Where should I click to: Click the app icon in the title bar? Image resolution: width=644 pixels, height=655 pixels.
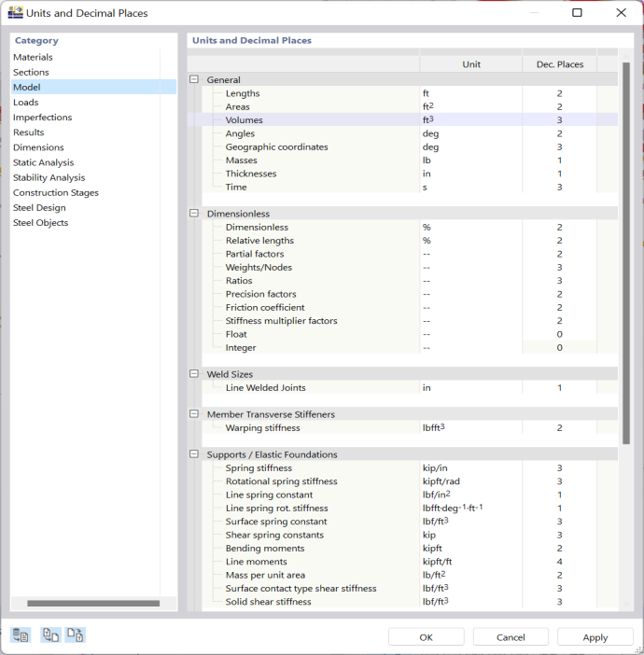[x=16, y=12]
